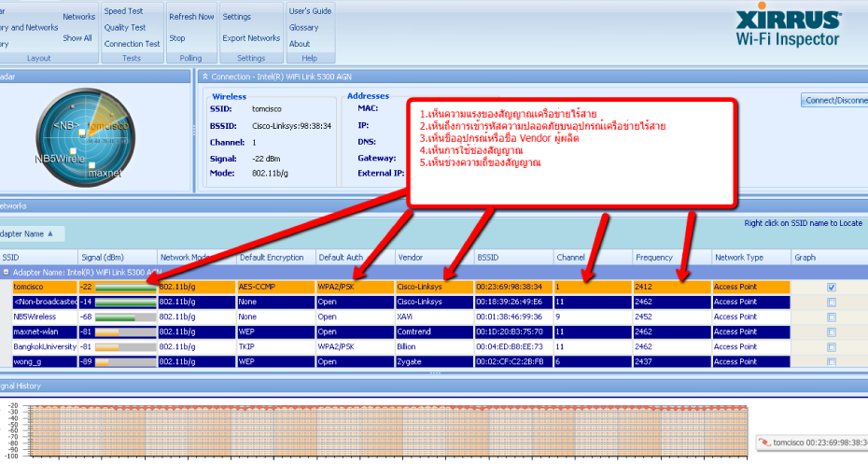This screenshot has width=868, height=464.
Task: Run the Speed Test
Action: point(123,11)
